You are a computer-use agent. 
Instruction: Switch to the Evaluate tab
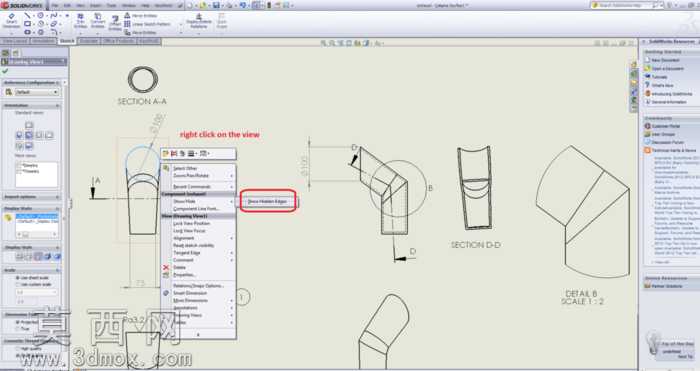tap(88, 41)
